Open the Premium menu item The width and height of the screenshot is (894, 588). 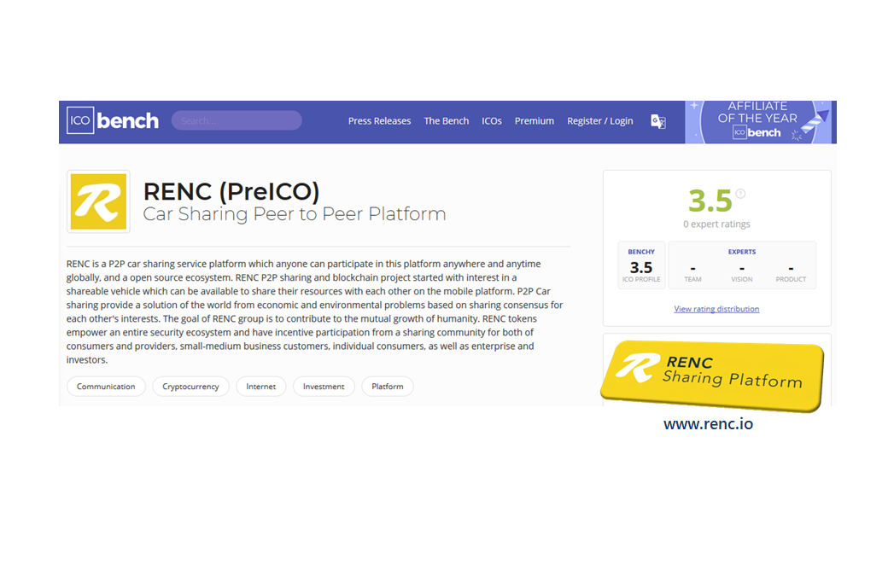pyautogui.click(x=535, y=121)
